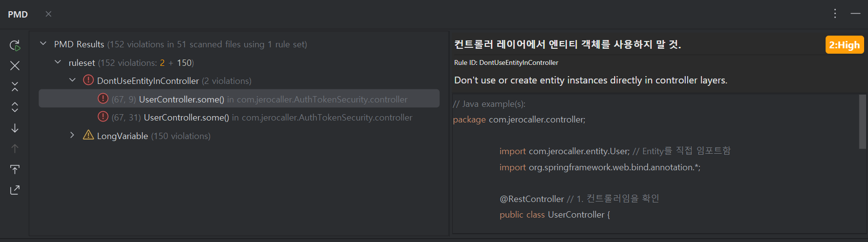Screen dimensions: 868x242
Task: Close the PMD results with X icon
Action: tap(15, 65)
